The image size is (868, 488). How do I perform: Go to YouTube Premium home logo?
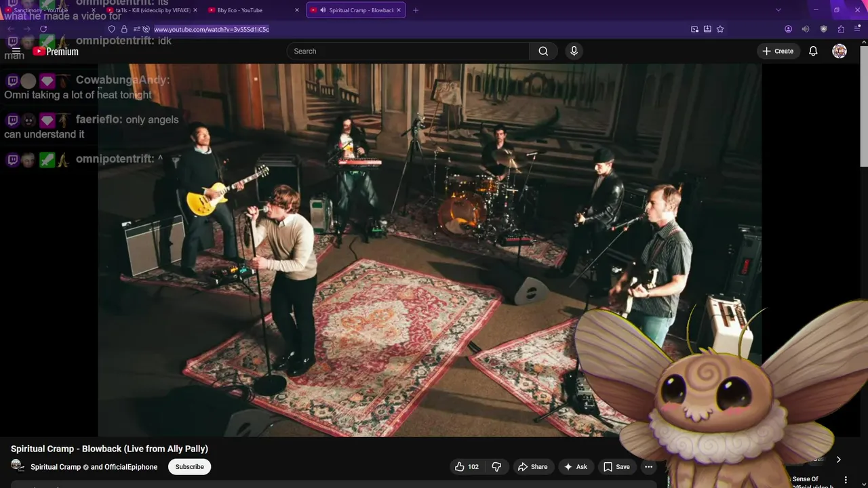click(56, 52)
